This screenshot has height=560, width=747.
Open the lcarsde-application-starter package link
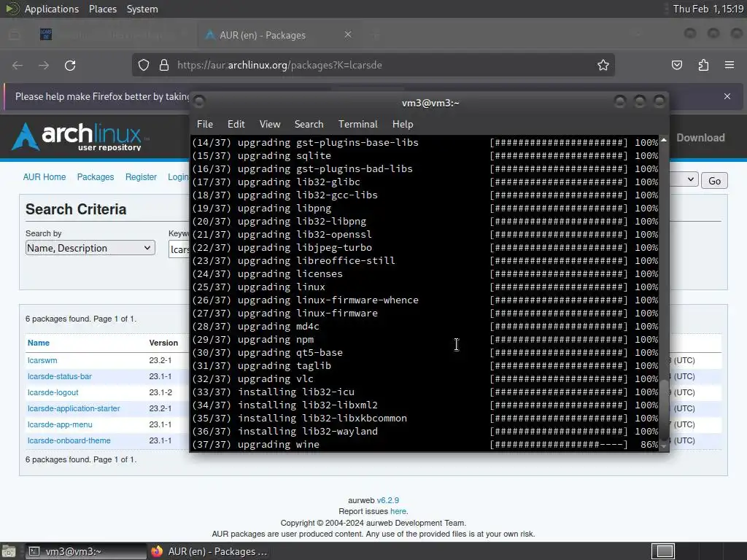[74, 408]
